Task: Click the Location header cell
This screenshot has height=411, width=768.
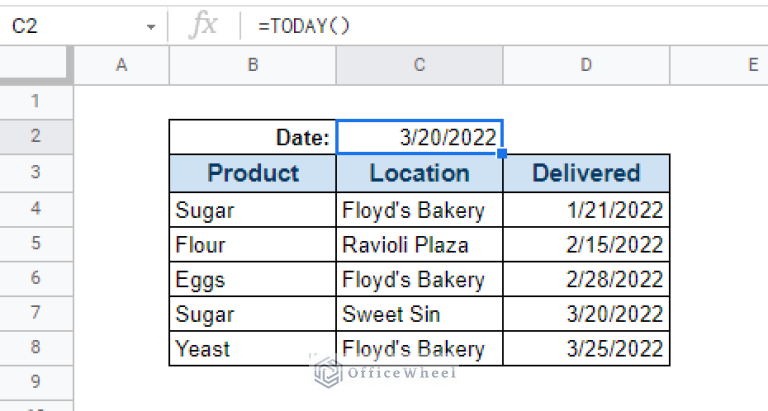Action: (419, 173)
